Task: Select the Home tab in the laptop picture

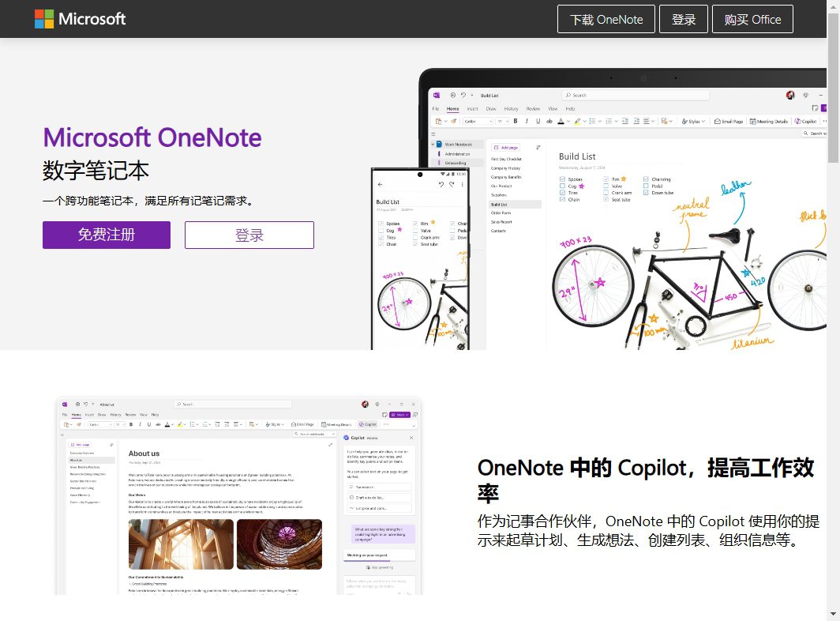Action: pos(452,109)
